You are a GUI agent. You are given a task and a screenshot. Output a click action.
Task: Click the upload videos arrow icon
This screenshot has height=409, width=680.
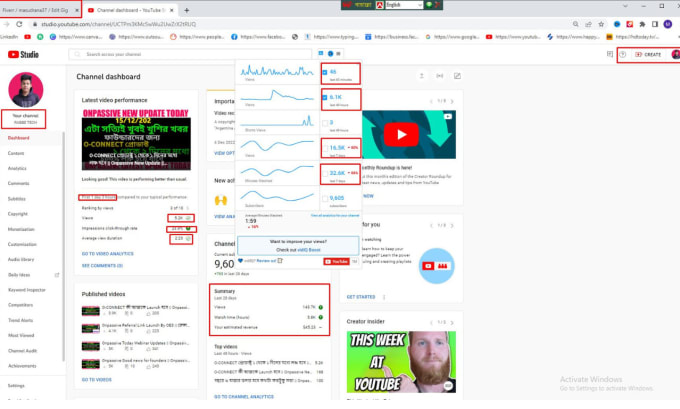[422, 76]
